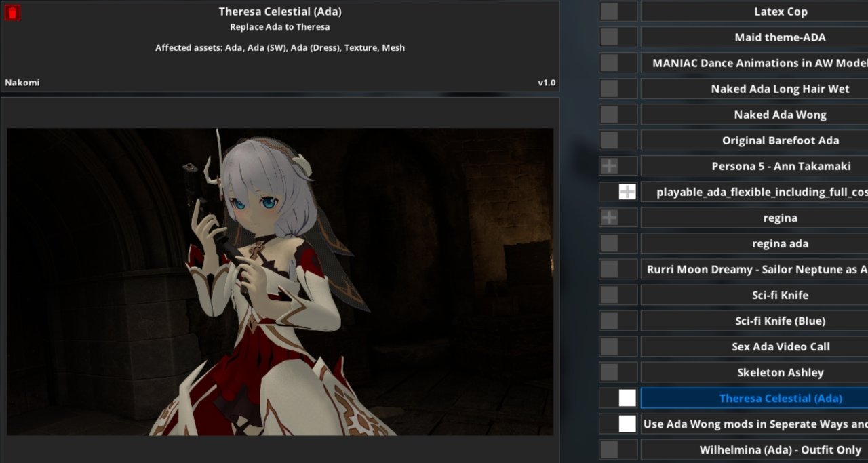Click the Theresa mod preview image
Screen dimensions: 868x463
[280, 282]
